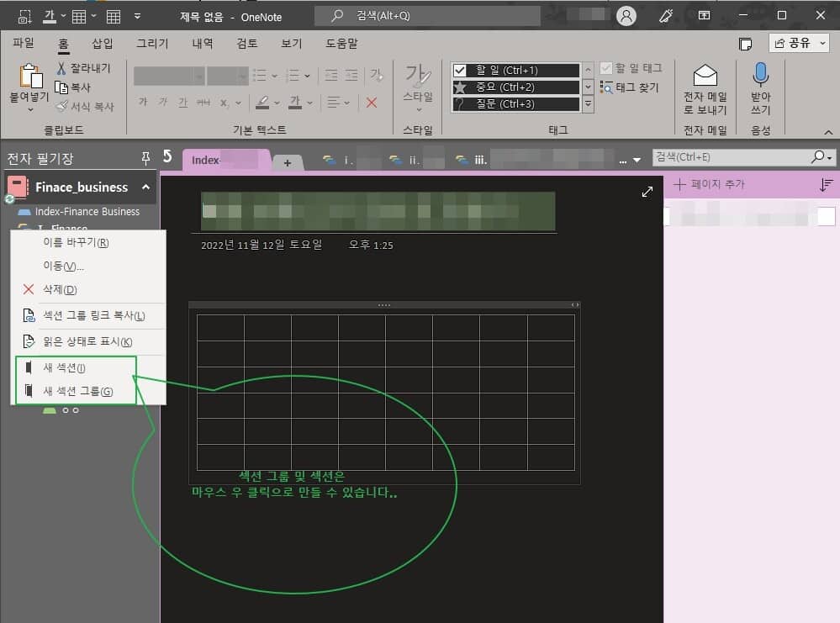Toggle underline formatting
The height and width of the screenshot is (623, 840).
(182, 102)
